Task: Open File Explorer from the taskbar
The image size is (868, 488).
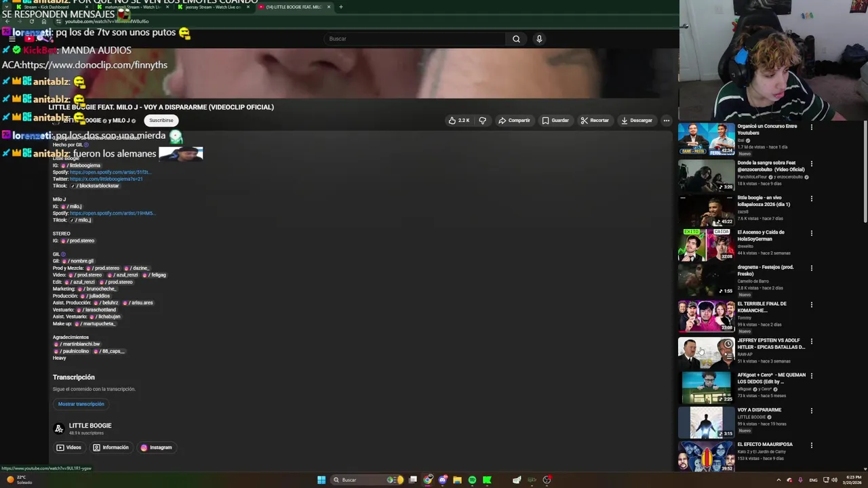Action: pyautogui.click(x=457, y=480)
